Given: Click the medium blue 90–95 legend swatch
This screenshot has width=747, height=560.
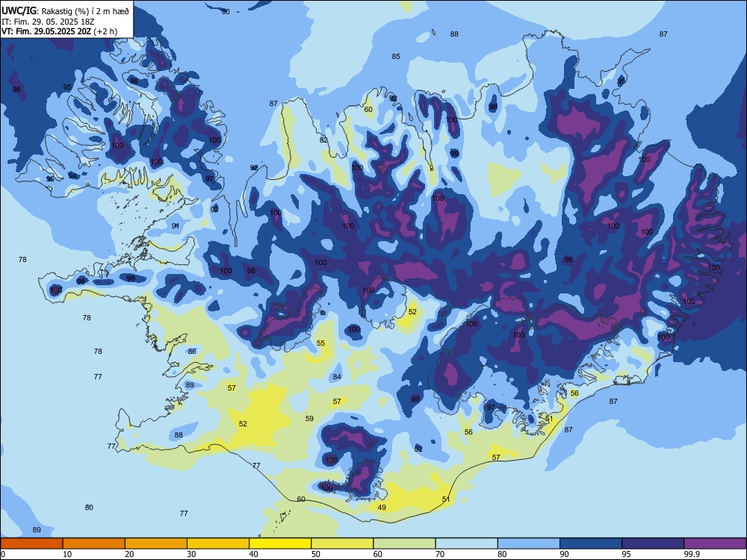Looking at the screenshot, I should (591, 544).
